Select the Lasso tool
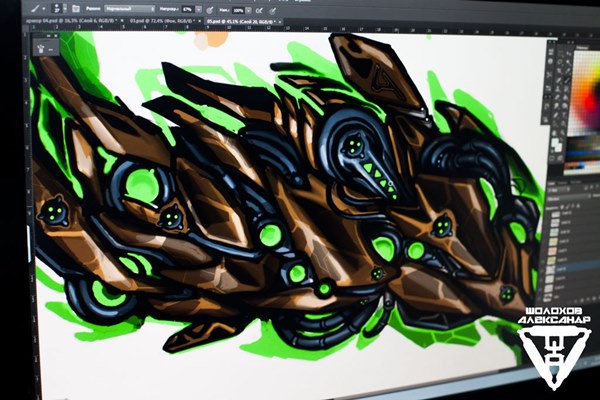This screenshot has width=600, height=400. tap(560, 62)
